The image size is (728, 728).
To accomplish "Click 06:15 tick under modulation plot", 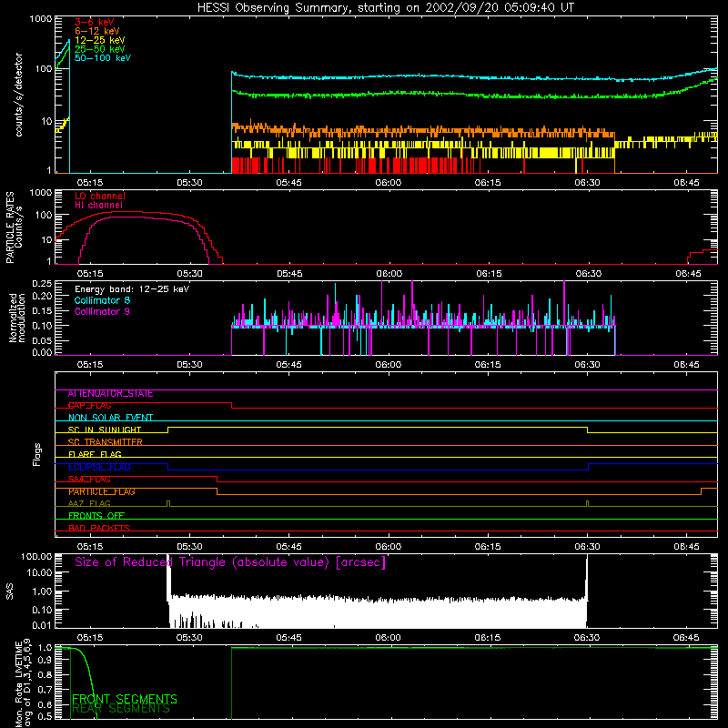I will click(x=488, y=365).
